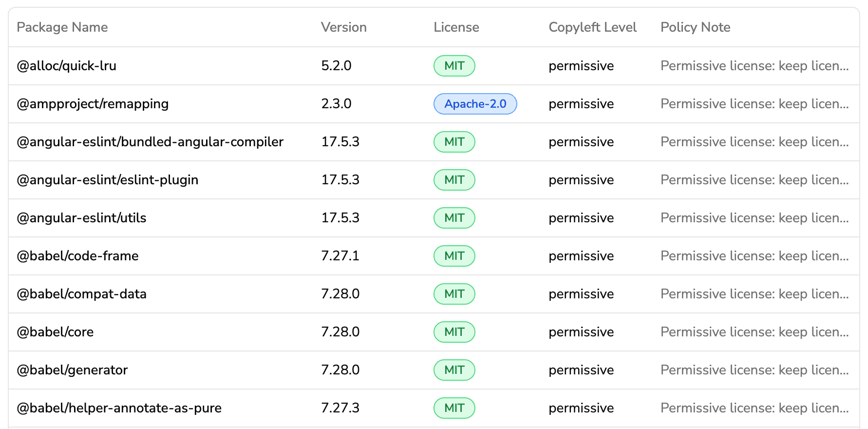This screenshot has width=868, height=429.
Task: Click policy note for @babel/helper-annotate-as-pure
Action: pos(755,408)
